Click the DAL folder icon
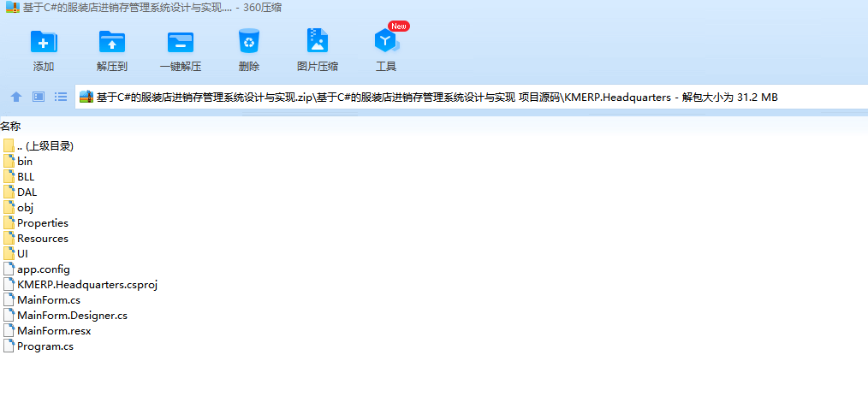Screen dimensions: 868x420 9,192
